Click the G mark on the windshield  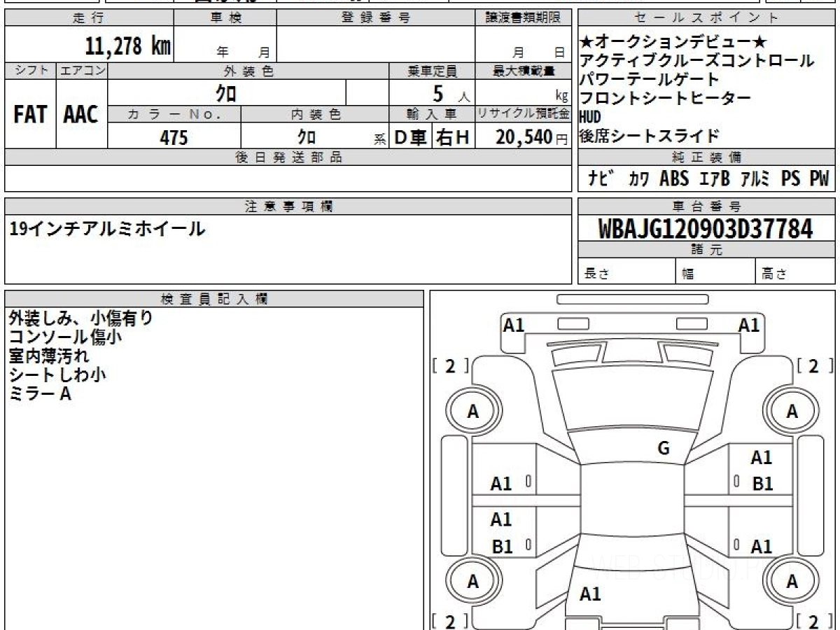pos(664,449)
